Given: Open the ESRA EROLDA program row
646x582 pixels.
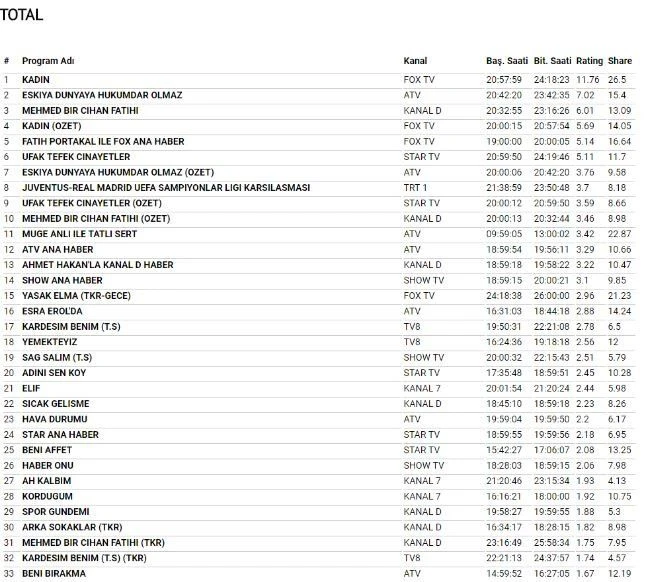Looking at the screenshot, I should point(52,311).
